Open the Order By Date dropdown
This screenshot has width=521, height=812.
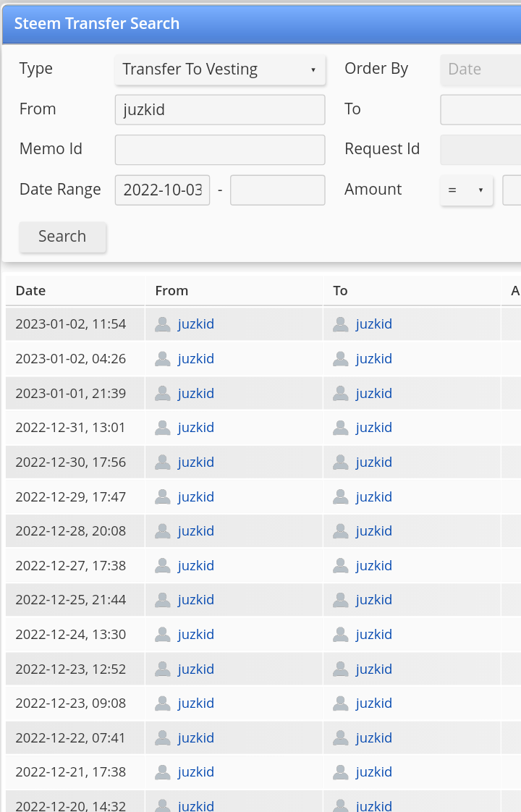click(x=480, y=69)
